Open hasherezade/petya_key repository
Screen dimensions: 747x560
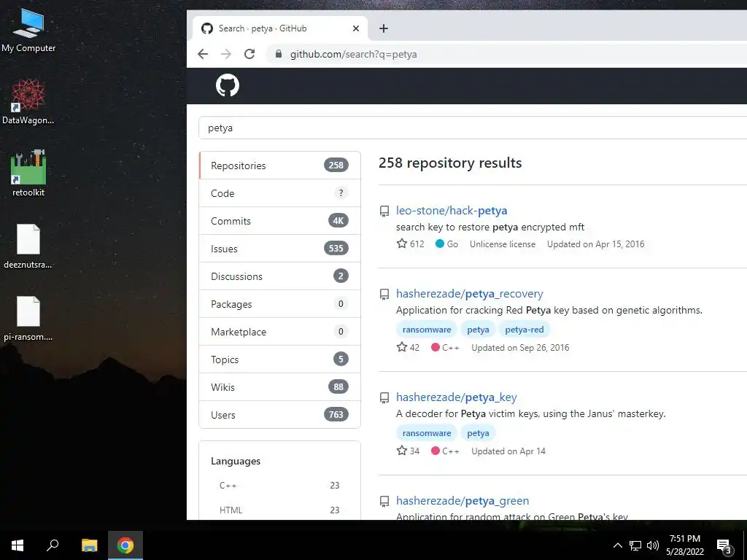click(456, 397)
